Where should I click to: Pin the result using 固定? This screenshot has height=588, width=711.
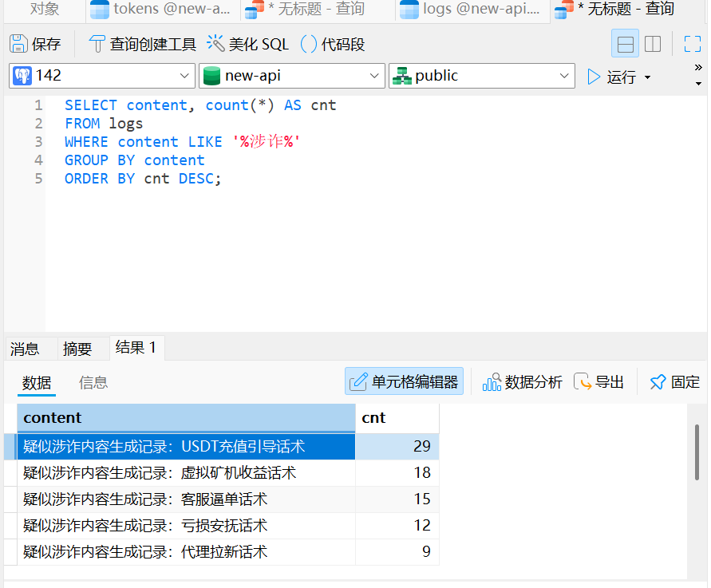click(675, 381)
